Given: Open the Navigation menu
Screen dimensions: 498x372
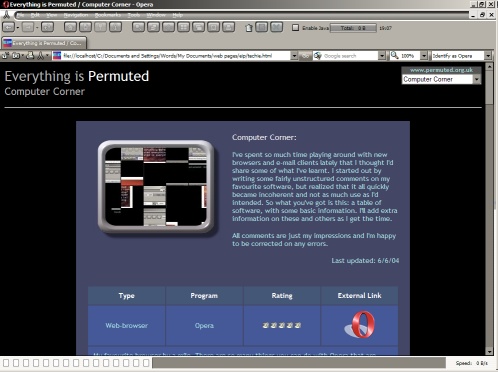Looking at the screenshot, I should [x=76, y=15].
